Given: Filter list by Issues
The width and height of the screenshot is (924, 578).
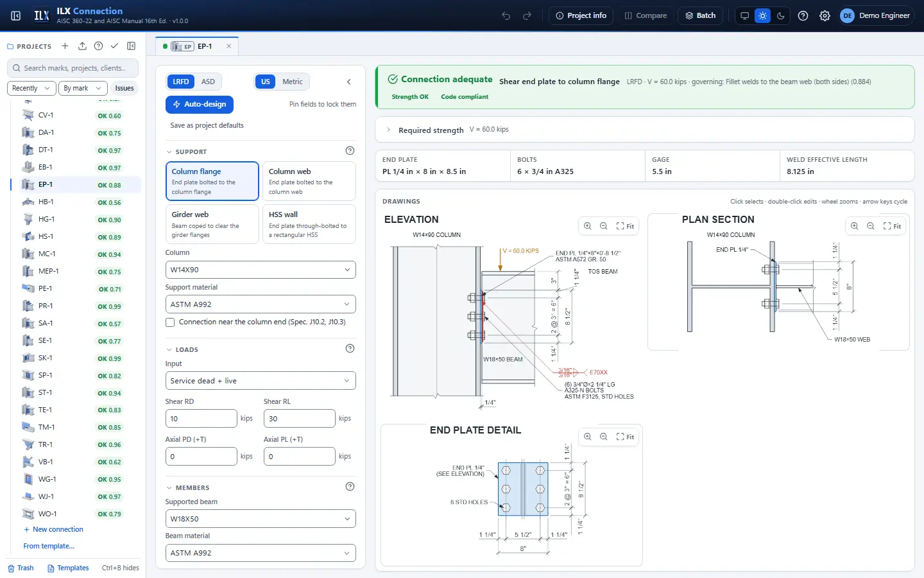Looking at the screenshot, I should (x=124, y=88).
